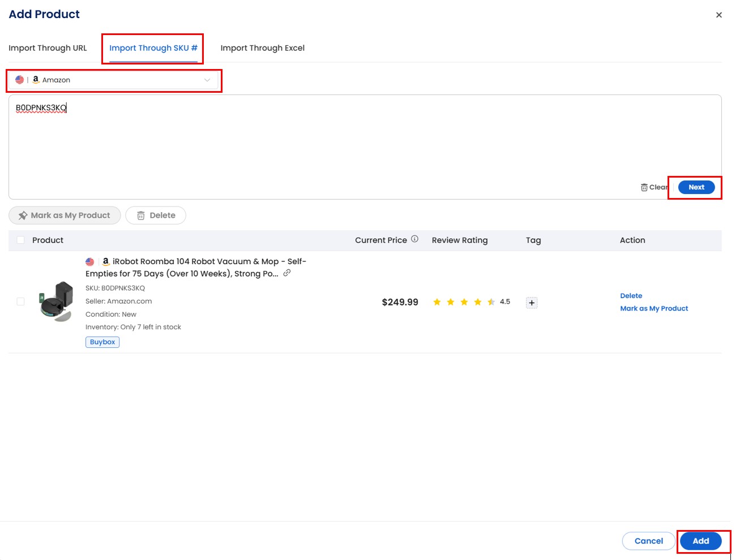
Task: Open the Roomba product thumbnail image
Action: [57, 301]
